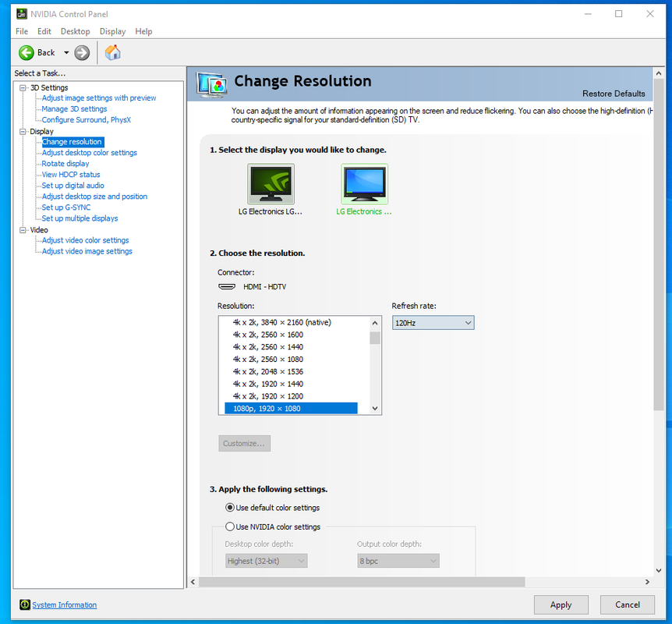Viewport: 672px width, 624px height.
Task: Click main panel scroll up arrow
Action: pos(659,73)
